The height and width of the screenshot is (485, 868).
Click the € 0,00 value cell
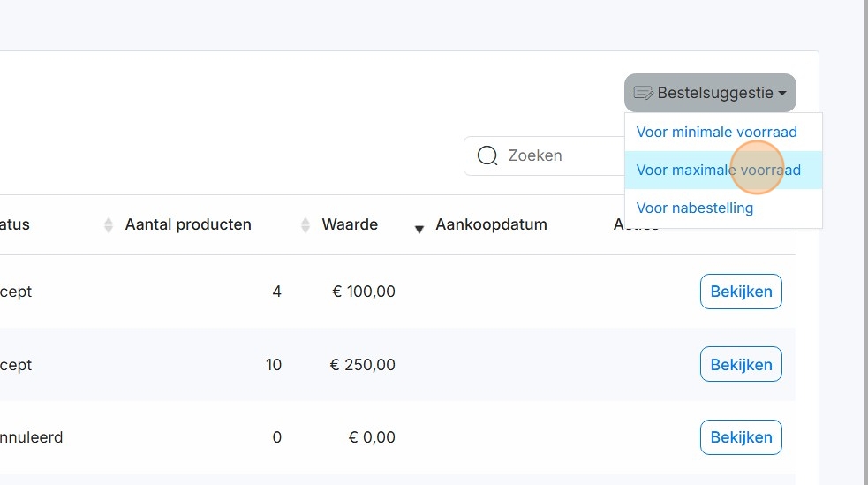tap(371, 437)
